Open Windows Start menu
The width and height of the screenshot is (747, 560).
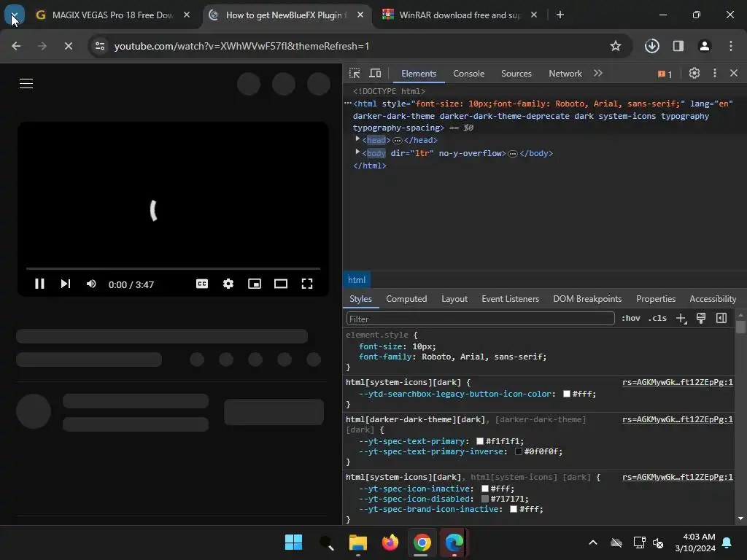tap(293, 542)
